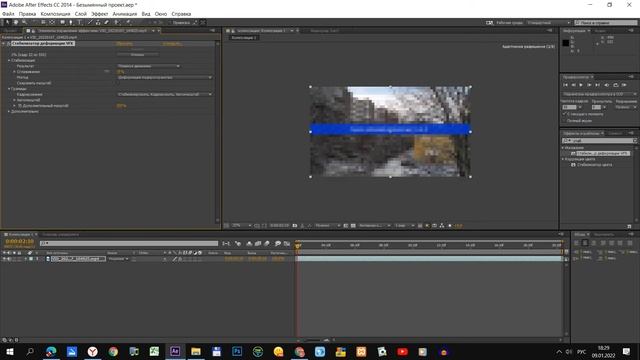Toggle the 'С текущего момента' checkbox

coord(564,114)
